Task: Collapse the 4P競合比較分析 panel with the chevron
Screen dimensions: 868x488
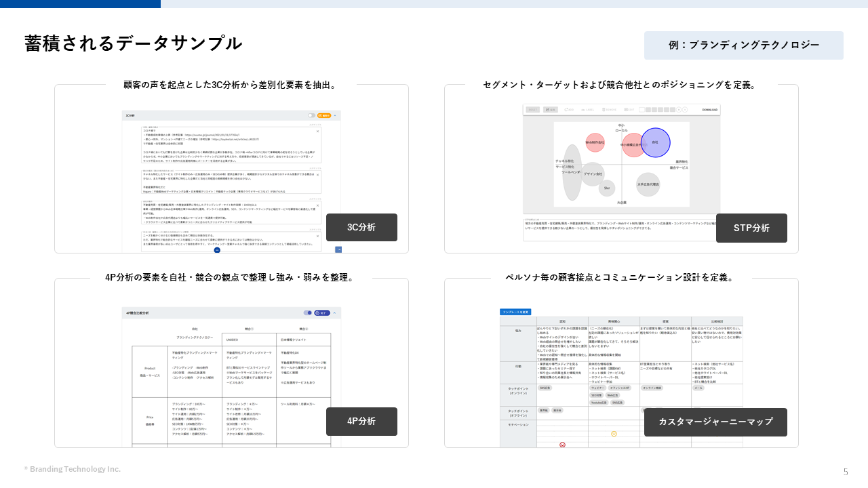Action: [335, 313]
